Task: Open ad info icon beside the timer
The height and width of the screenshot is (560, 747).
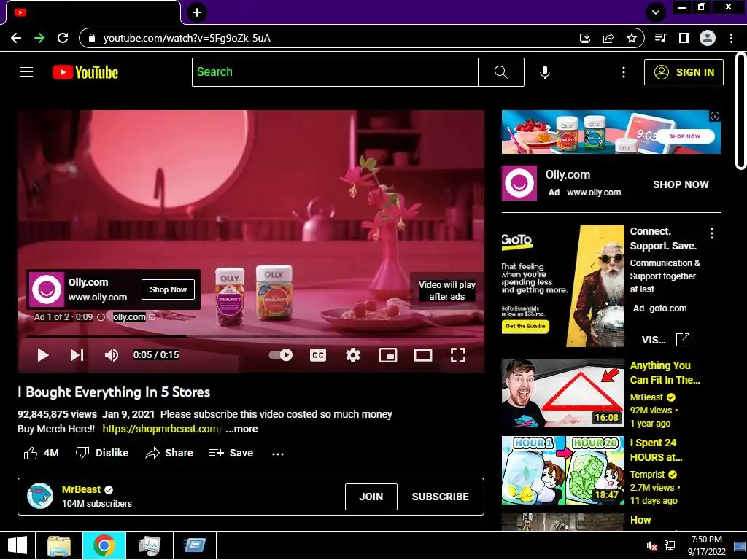Action: tap(101, 317)
